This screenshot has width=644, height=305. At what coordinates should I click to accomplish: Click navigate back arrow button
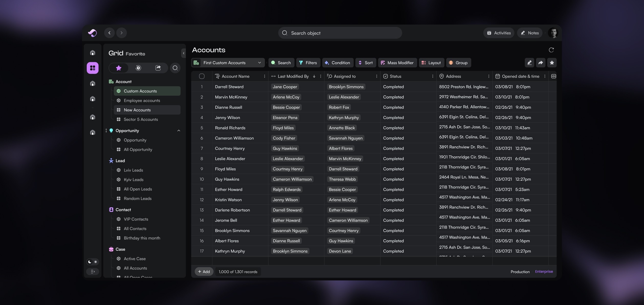pyautogui.click(x=109, y=33)
